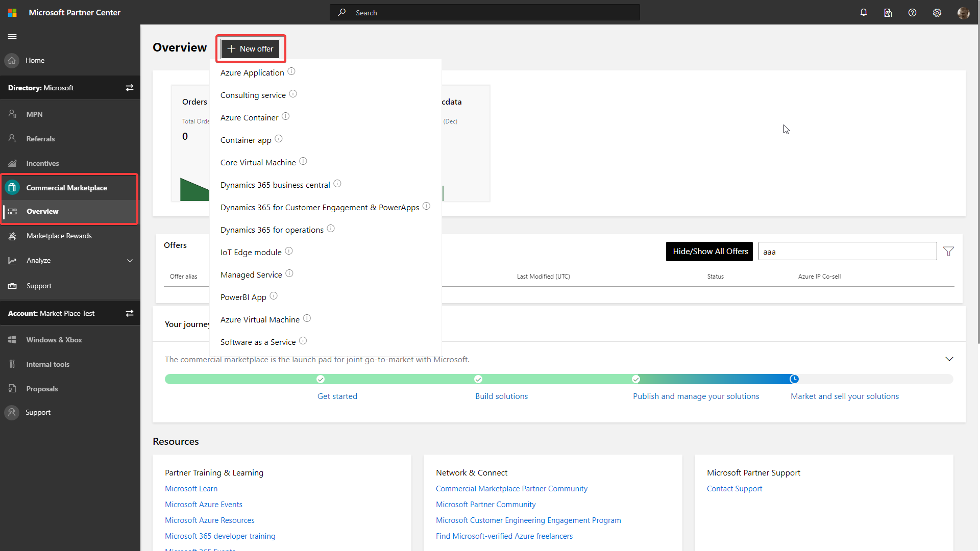Select Software as a Service offer type
Viewport: 980px width, 551px height.
258,342
